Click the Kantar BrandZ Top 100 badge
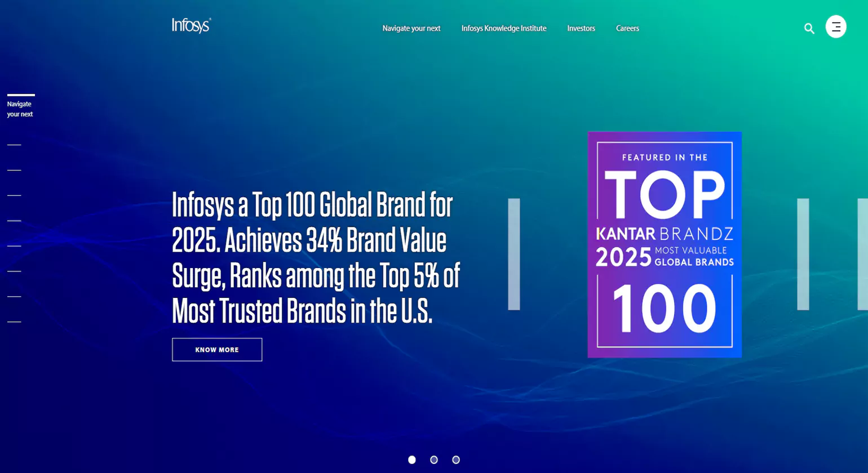 pos(664,244)
